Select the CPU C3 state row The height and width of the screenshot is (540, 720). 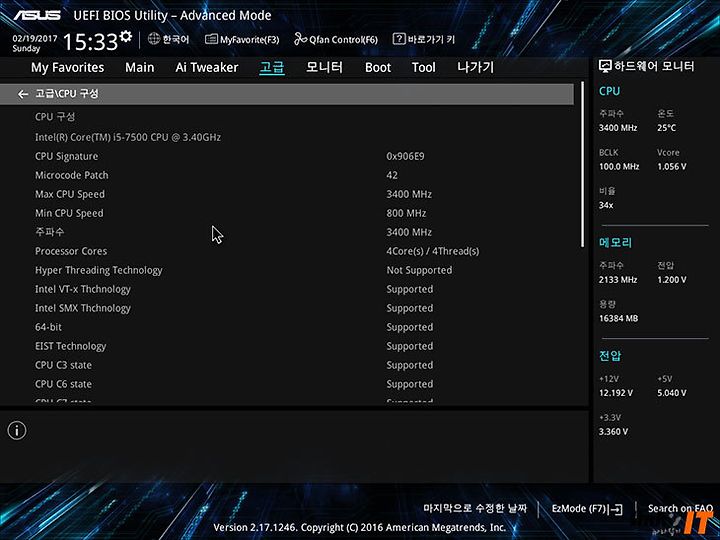tap(287, 365)
